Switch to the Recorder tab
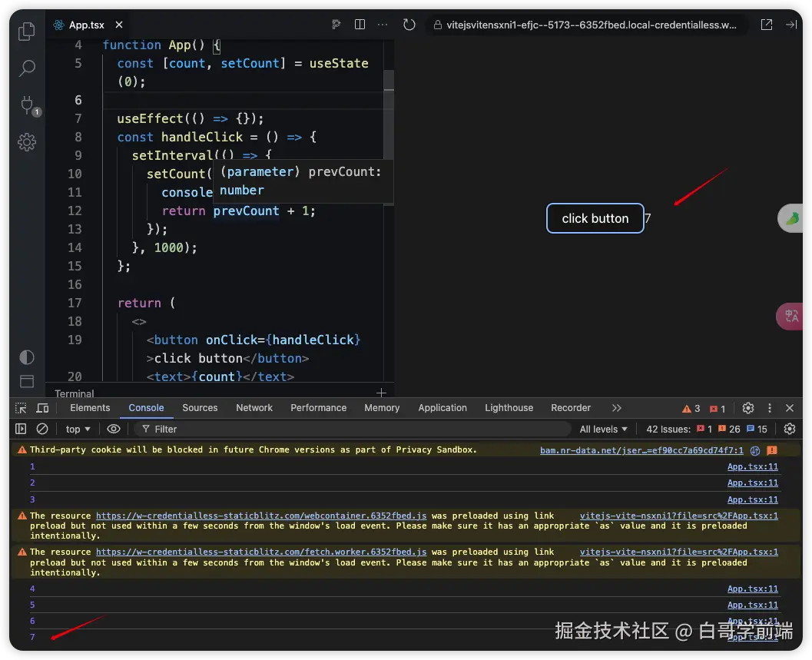The height and width of the screenshot is (660, 812). click(571, 408)
